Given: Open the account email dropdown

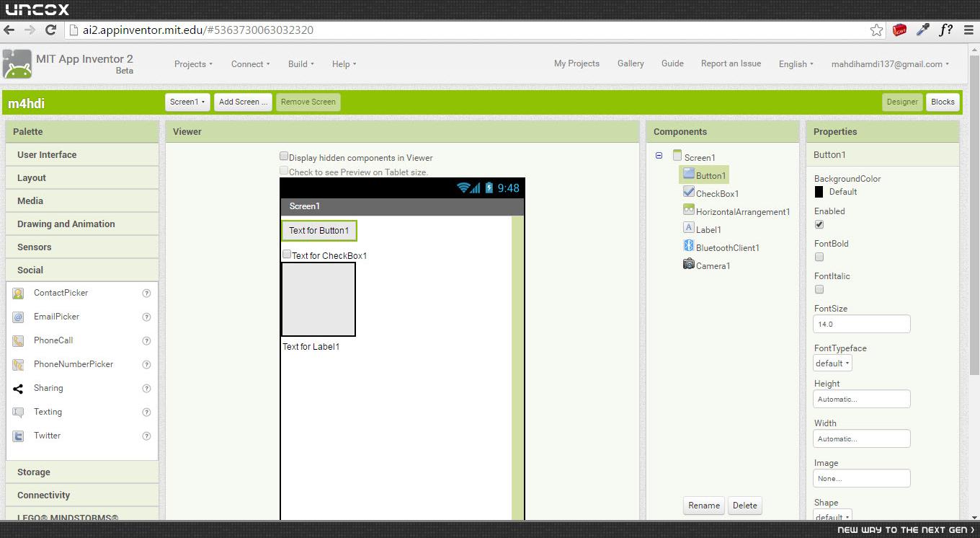Looking at the screenshot, I should [x=890, y=64].
